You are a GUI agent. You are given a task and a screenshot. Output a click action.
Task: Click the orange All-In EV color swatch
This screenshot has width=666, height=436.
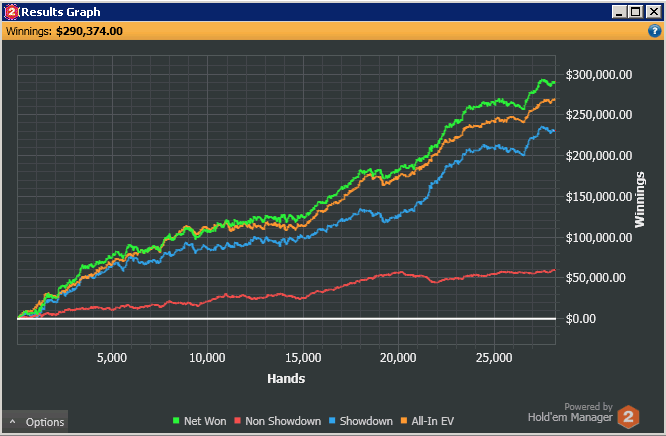[x=404, y=420]
